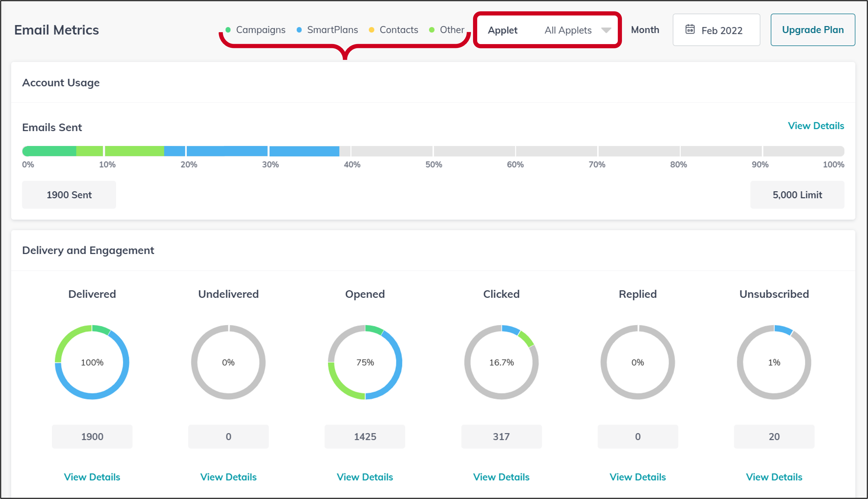Click the Applet dropdown arrow
Viewport: 868px width, 499px height.
(x=606, y=30)
